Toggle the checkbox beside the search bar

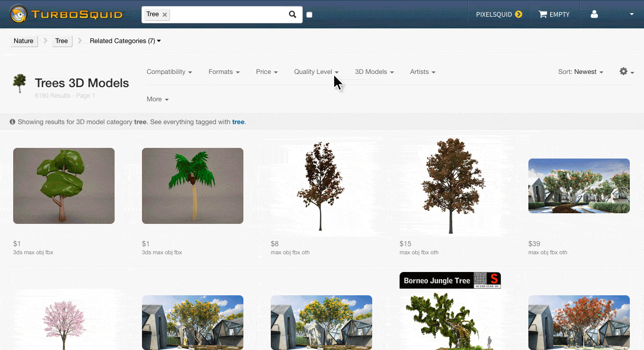click(x=309, y=15)
